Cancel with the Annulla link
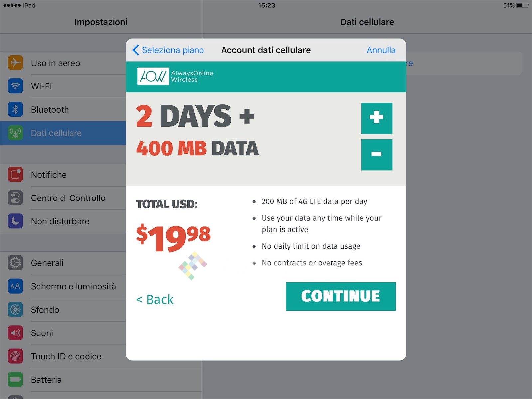Screen dimensions: 532x399 tap(381, 50)
